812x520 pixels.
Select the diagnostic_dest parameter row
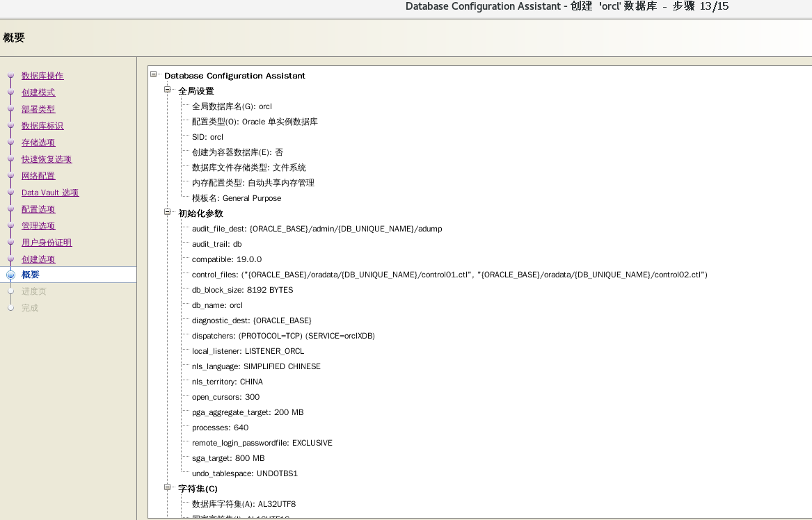(252, 320)
